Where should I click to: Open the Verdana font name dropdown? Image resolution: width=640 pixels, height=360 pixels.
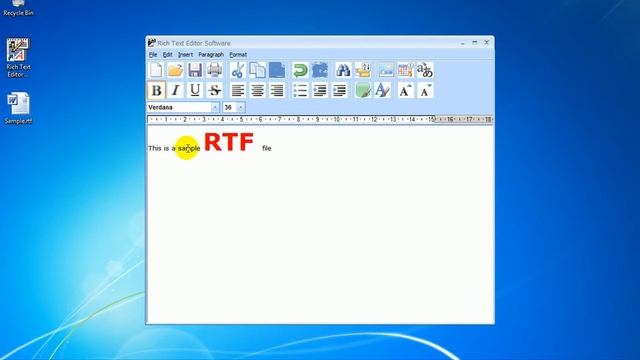pyautogui.click(x=215, y=107)
